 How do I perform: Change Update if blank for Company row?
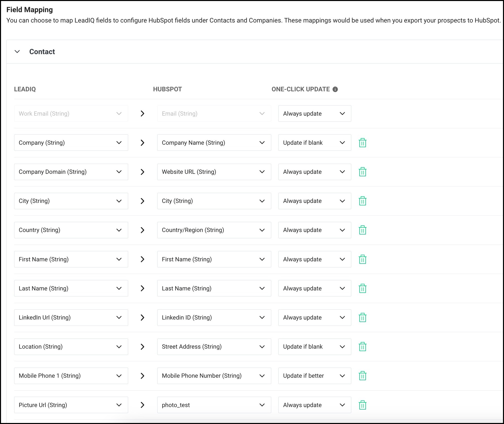[x=315, y=143]
